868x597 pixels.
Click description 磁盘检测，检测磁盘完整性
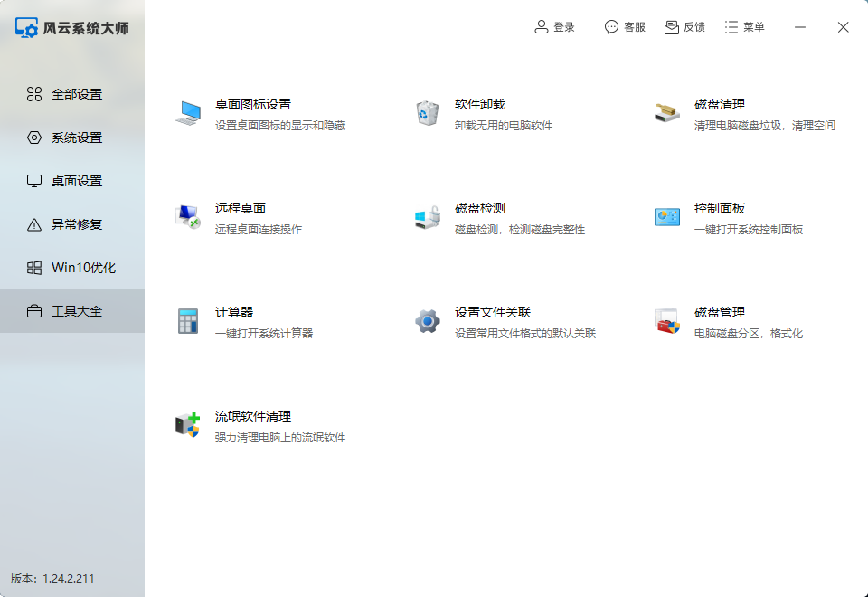pyautogui.click(x=520, y=229)
